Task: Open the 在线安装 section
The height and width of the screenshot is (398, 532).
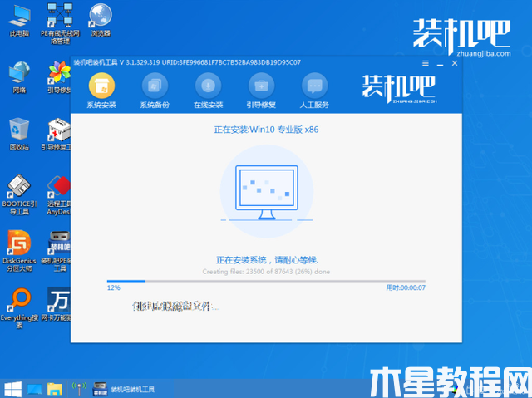Action: [208, 91]
